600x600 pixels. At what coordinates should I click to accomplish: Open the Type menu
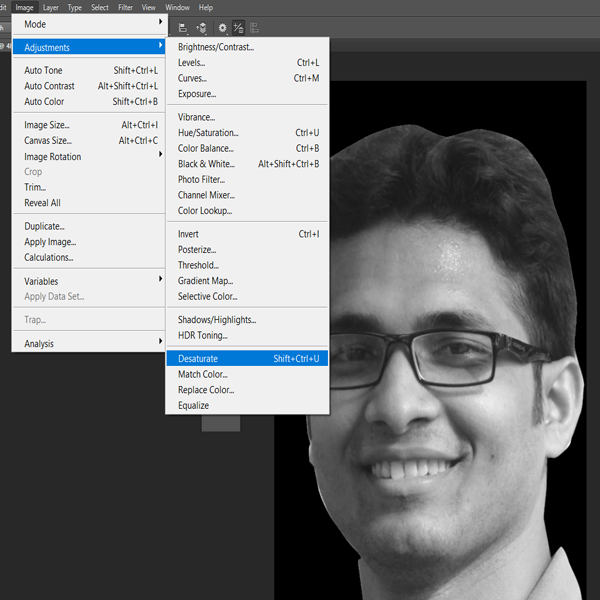click(x=75, y=7)
